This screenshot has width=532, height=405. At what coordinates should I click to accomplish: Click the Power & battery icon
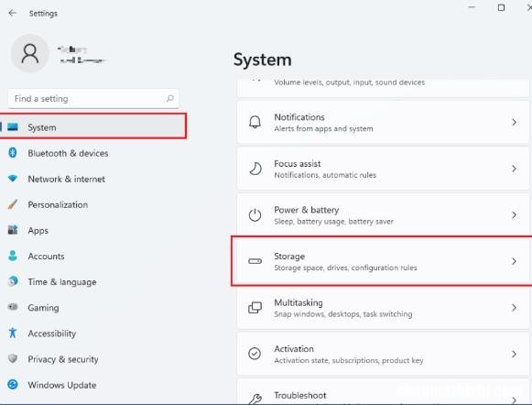click(255, 215)
